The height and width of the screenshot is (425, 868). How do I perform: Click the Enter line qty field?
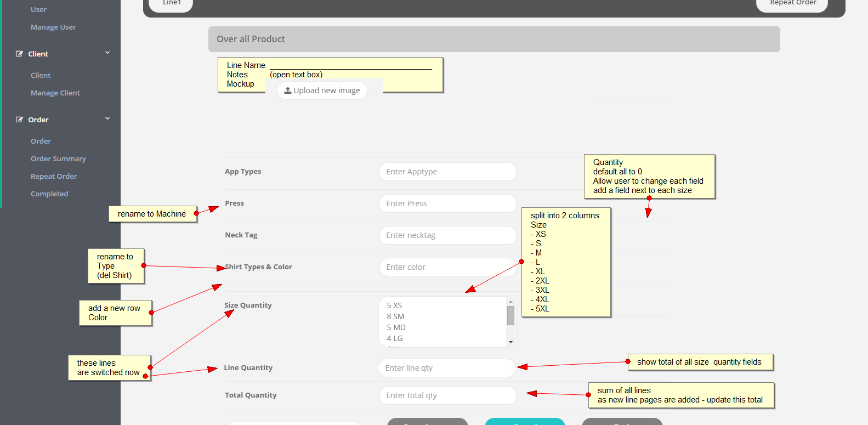(446, 368)
